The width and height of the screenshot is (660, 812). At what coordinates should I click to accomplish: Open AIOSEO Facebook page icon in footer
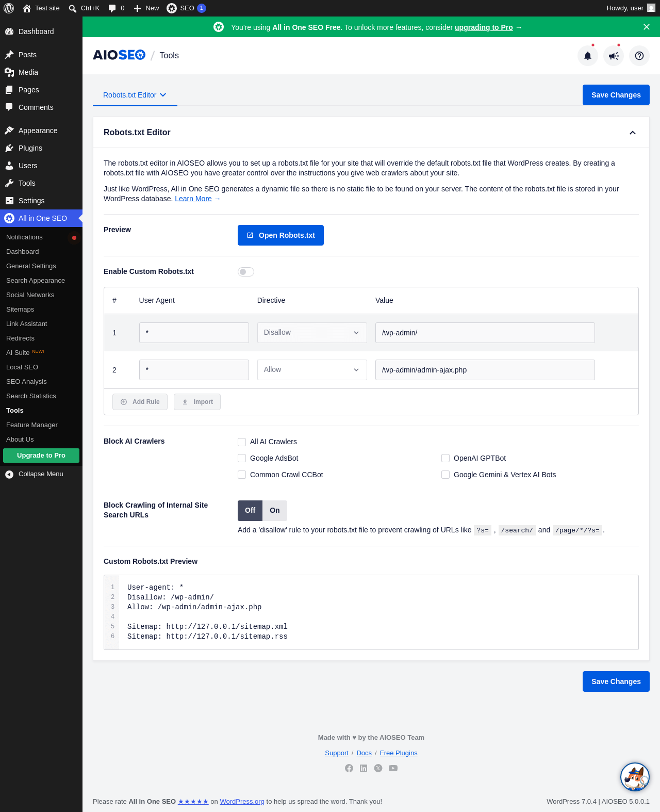[x=349, y=768]
